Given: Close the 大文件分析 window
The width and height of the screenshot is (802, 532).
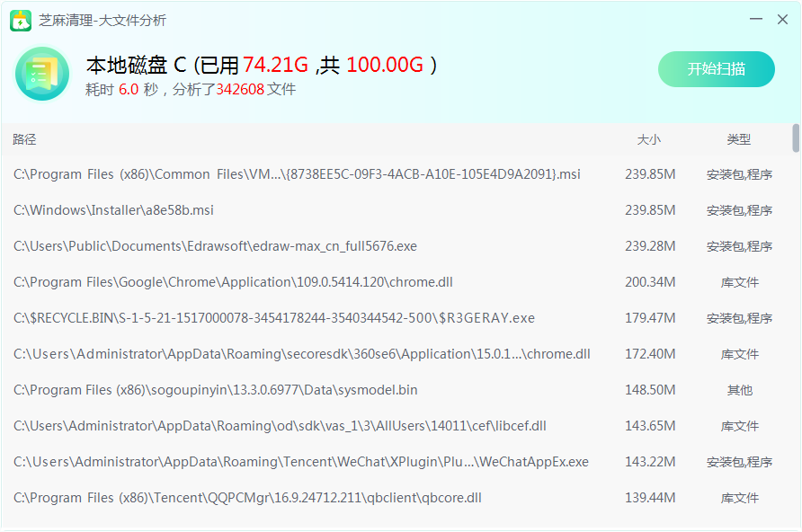Looking at the screenshot, I should point(782,20).
